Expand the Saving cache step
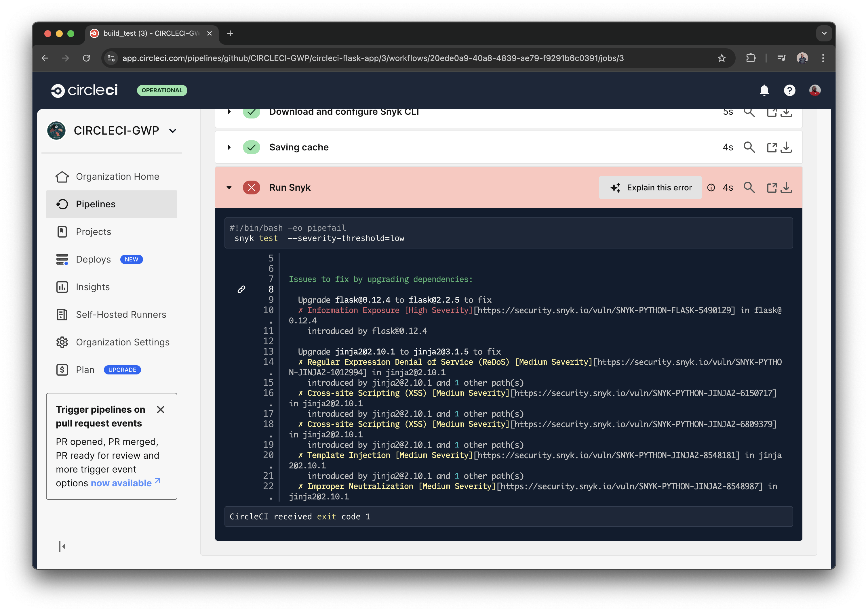This screenshot has height=612, width=868. click(229, 147)
